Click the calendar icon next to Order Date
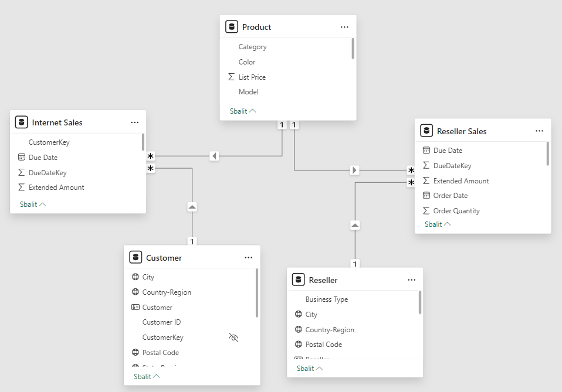Viewport: 562px width, 392px height. click(426, 196)
